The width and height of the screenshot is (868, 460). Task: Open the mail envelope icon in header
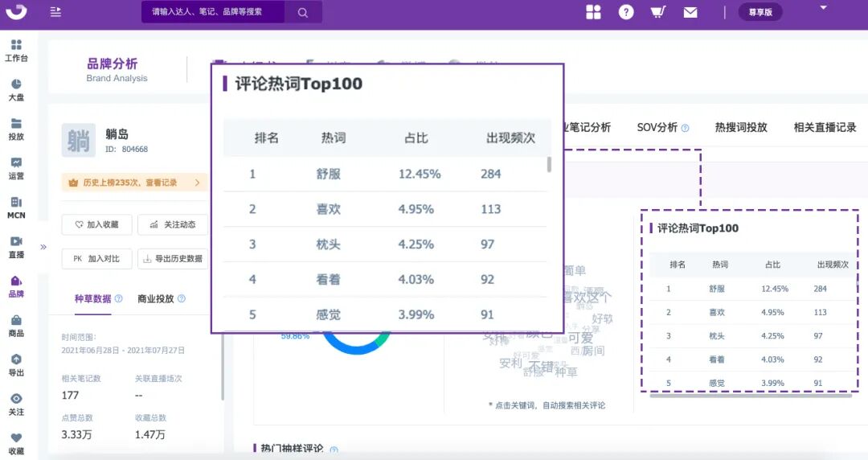(x=690, y=12)
